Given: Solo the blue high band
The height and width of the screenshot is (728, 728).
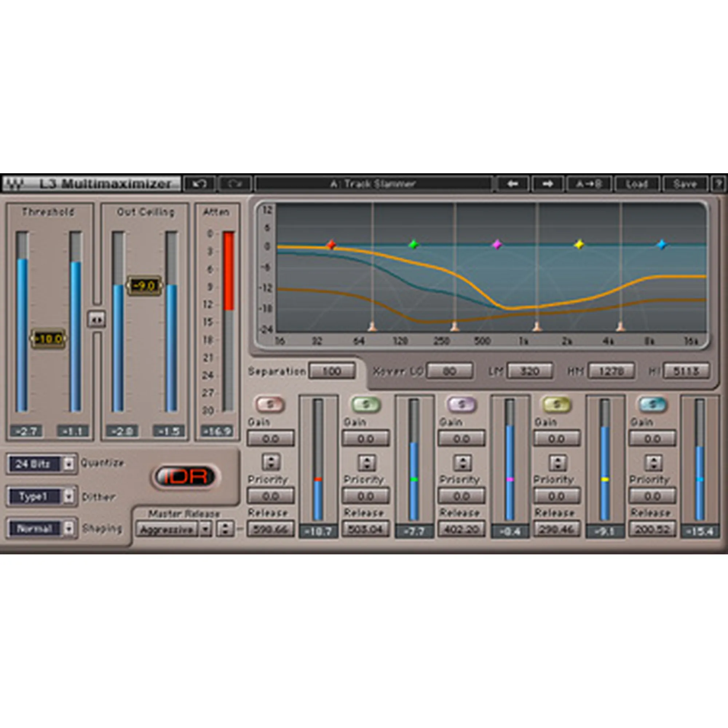Looking at the screenshot, I should click(652, 404).
